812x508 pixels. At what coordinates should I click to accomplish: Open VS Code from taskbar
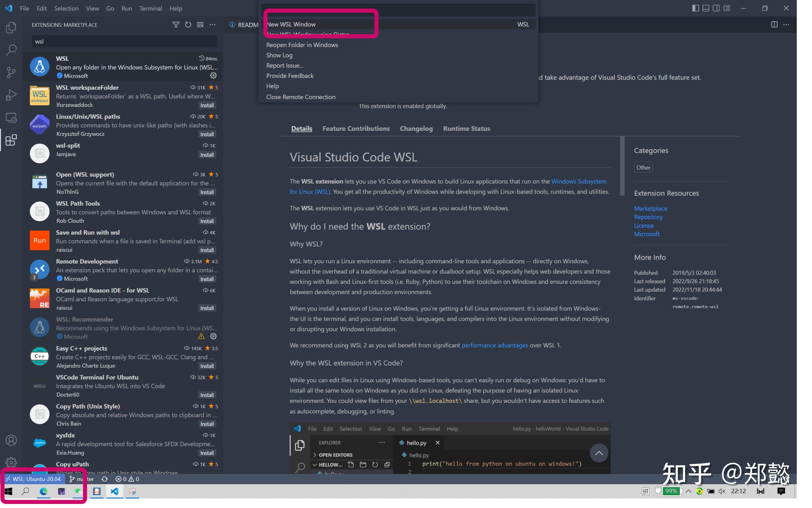(115, 491)
